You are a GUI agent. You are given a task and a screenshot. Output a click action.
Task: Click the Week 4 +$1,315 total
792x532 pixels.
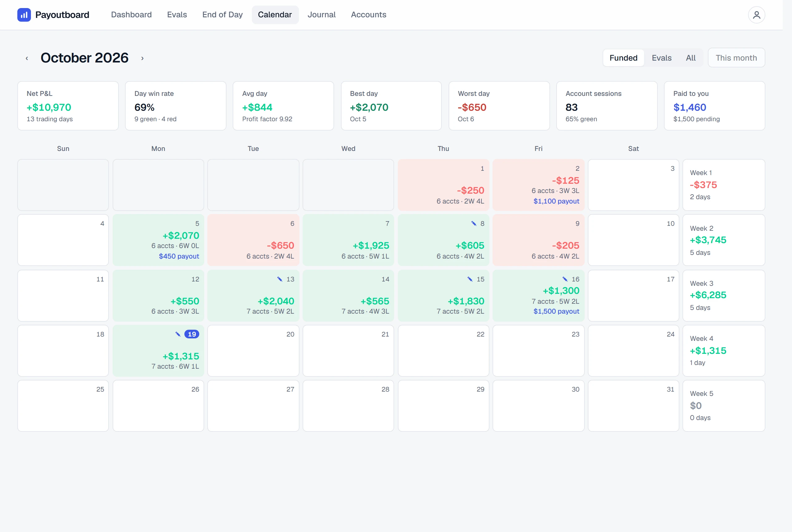point(708,350)
